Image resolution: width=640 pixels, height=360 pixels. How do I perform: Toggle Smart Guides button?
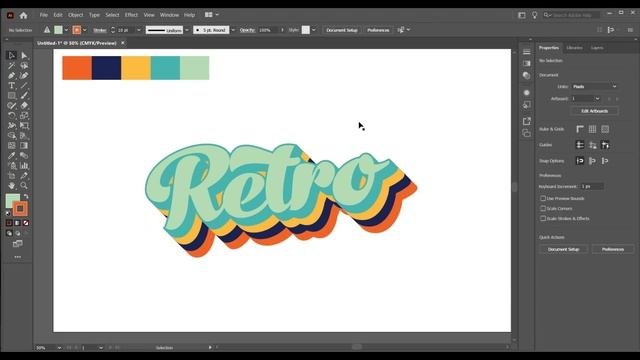[x=605, y=145]
